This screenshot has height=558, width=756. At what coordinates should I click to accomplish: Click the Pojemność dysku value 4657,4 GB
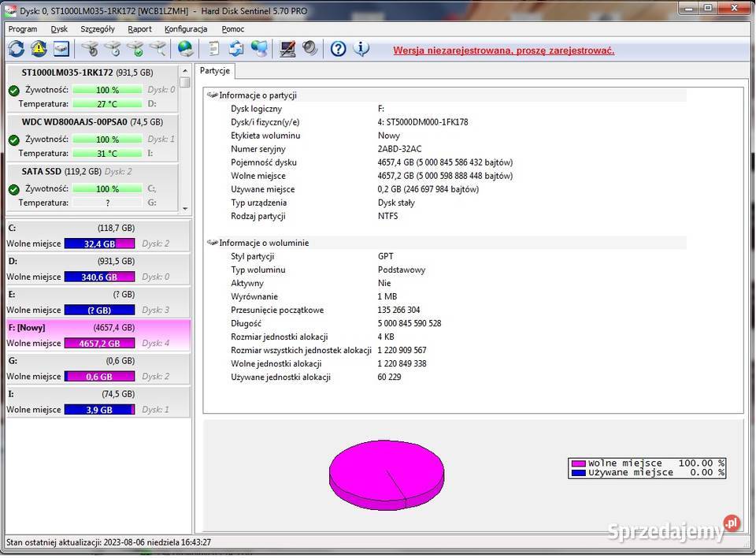coord(445,162)
